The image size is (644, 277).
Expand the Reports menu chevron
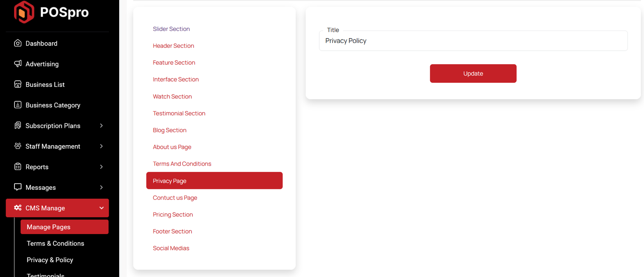pyautogui.click(x=101, y=167)
